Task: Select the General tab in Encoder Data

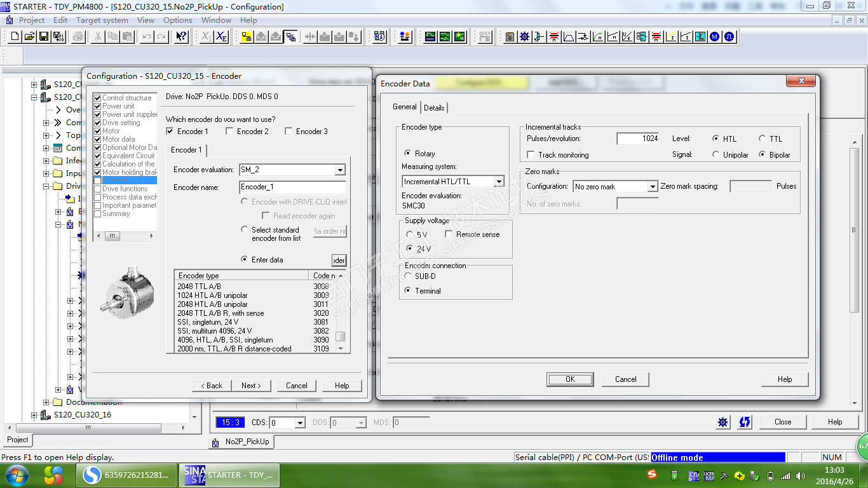Action: (x=405, y=107)
